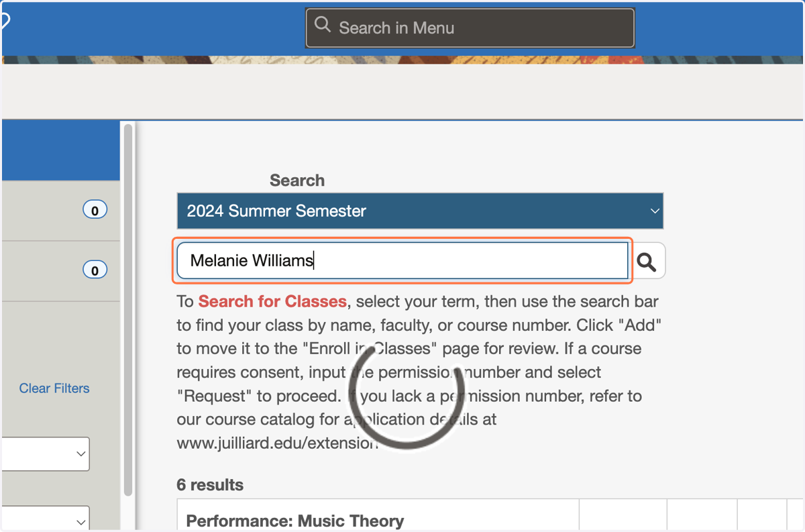Screen dimensions: 805x532
Task: Click the Performance: Music Theory result row
Action: coord(378,515)
